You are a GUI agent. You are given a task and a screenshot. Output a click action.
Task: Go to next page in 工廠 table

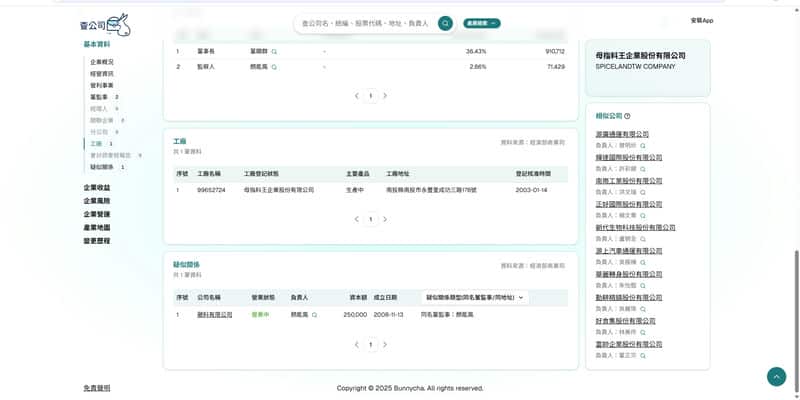click(x=385, y=219)
